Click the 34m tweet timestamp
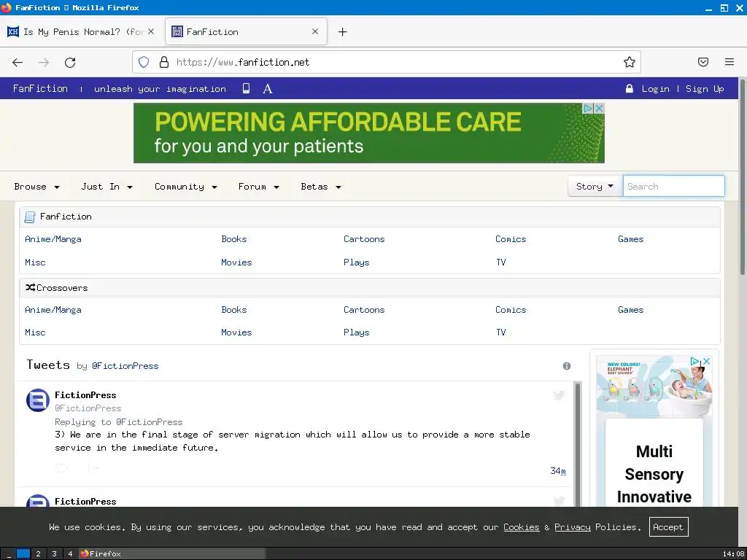 tap(558, 471)
